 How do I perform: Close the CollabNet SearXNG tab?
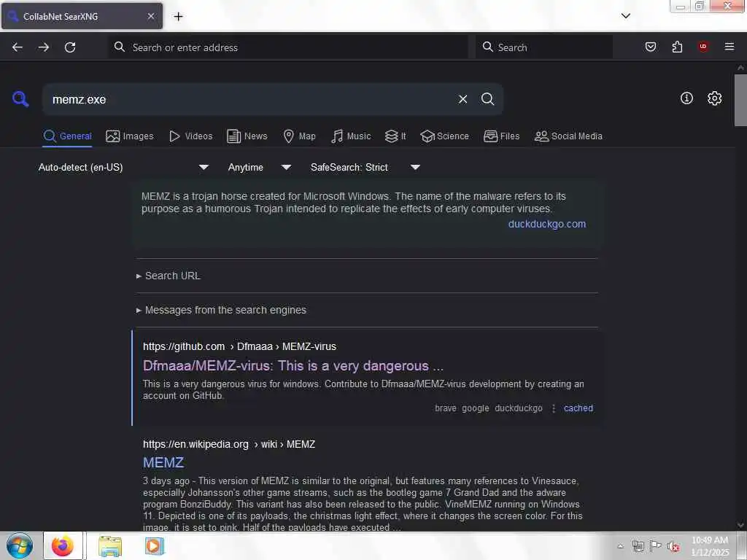[151, 16]
